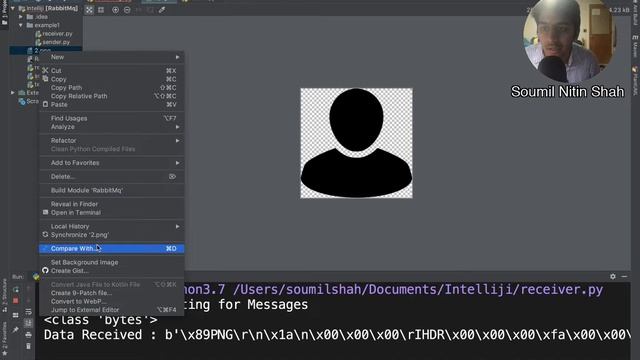
Task: Rerun the program in Run panel
Action: pyautogui.click(x=16, y=289)
